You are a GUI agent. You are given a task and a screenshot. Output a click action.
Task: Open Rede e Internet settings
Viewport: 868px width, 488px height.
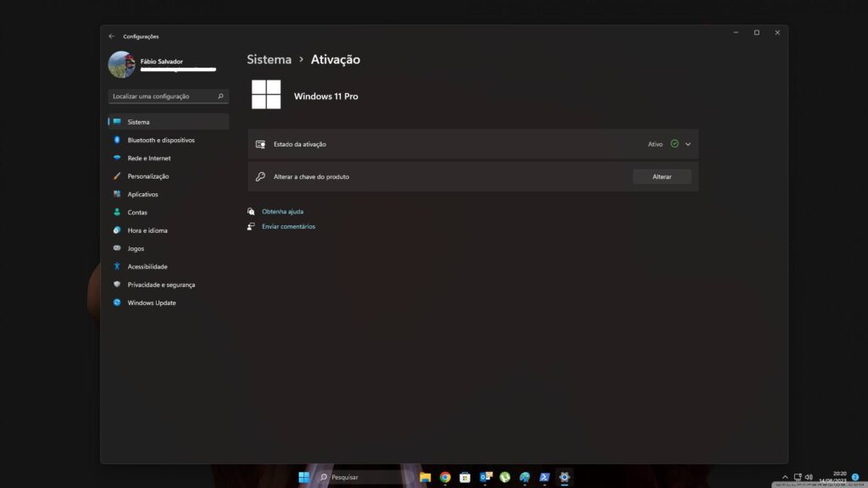pyautogui.click(x=169, y=158)
